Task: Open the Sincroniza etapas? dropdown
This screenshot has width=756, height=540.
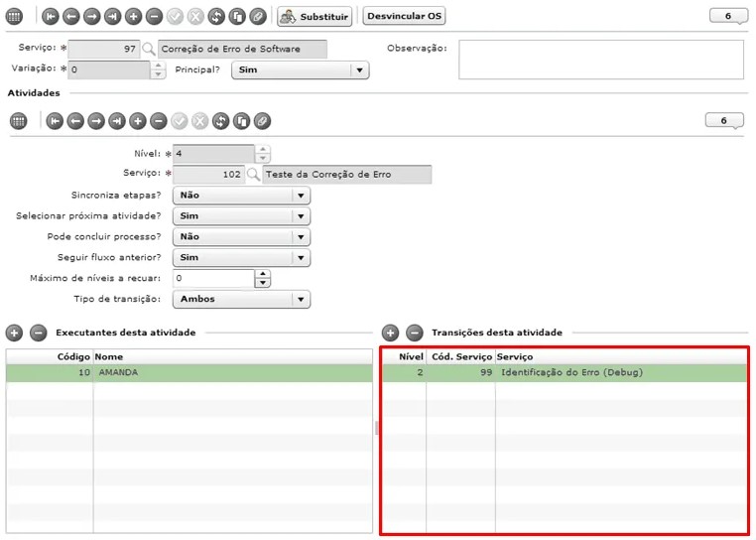Action: coord(241,196)
